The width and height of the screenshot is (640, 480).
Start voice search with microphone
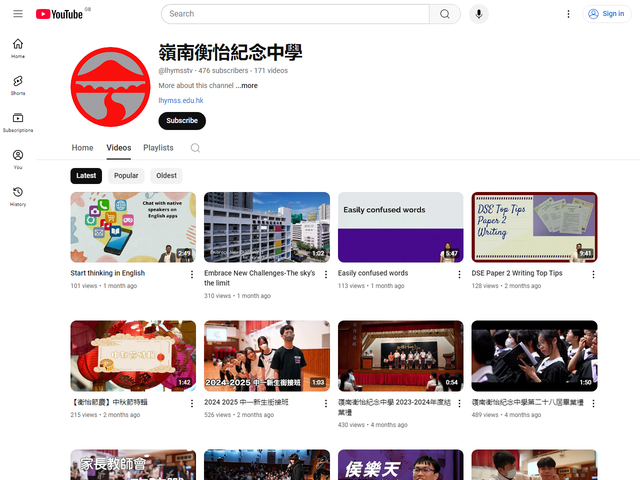(479, 14)
